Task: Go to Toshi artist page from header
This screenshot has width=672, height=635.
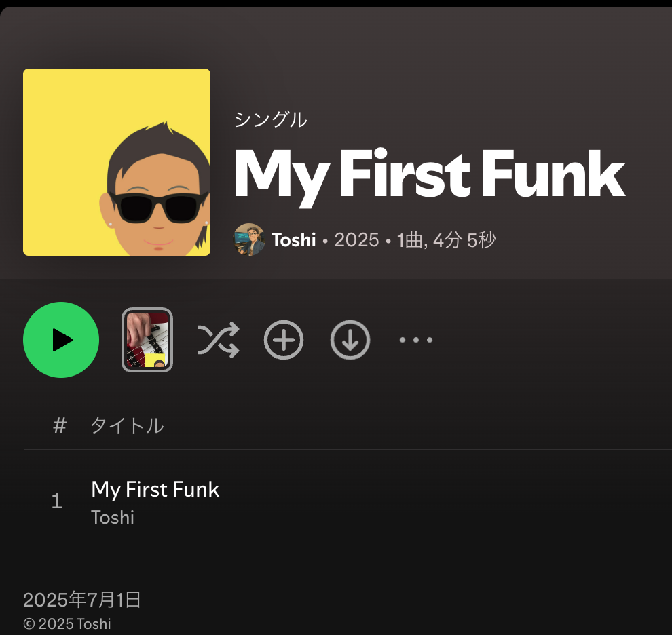Action: point(293,240)
